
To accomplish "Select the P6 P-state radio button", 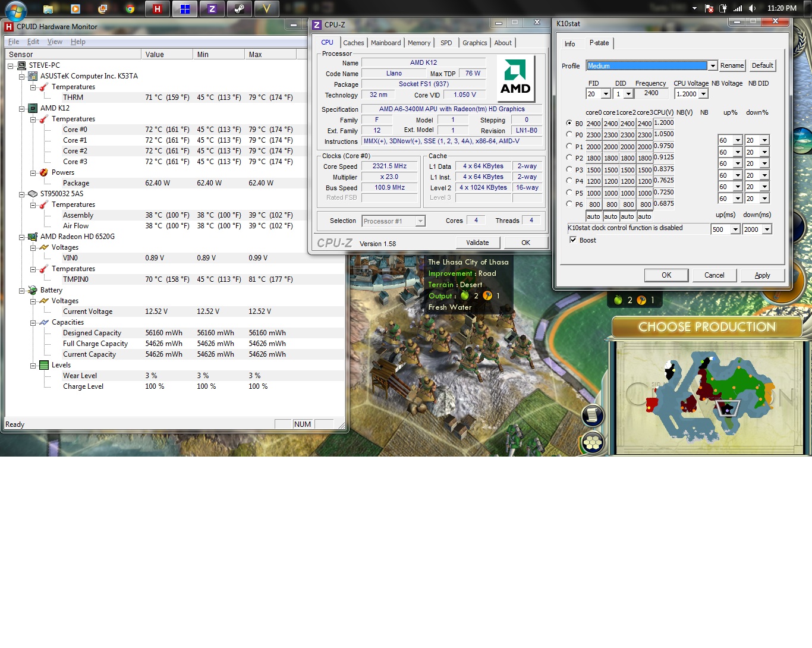I will click(x=569, y=204).
